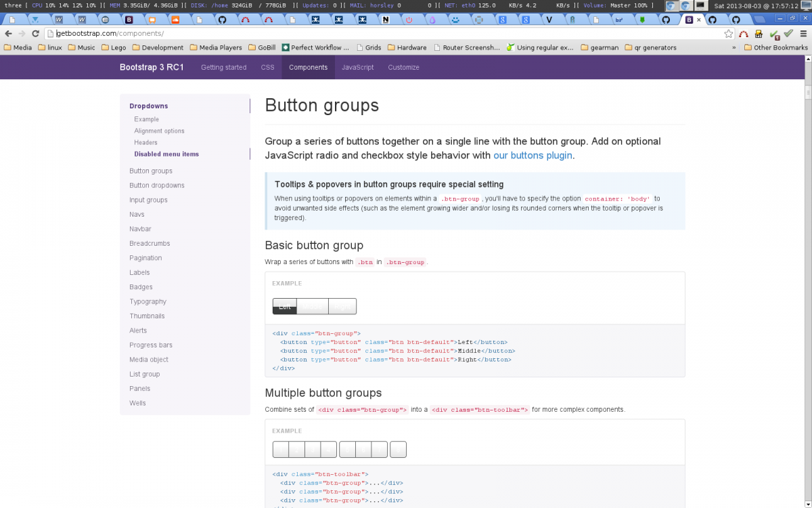Go to List group in sidebar
The image size is (812, 508).
click(145, 374)
